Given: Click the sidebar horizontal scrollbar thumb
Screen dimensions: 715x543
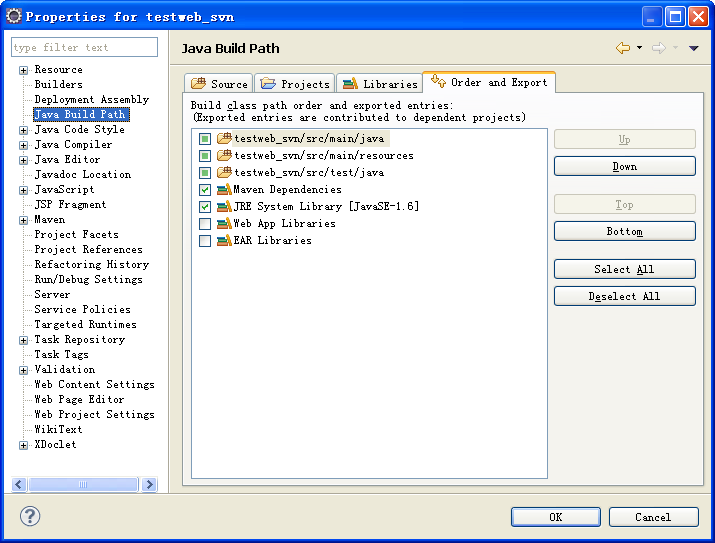Looking at the screenshot, I should pyautogui.click(x=83, y=484).
